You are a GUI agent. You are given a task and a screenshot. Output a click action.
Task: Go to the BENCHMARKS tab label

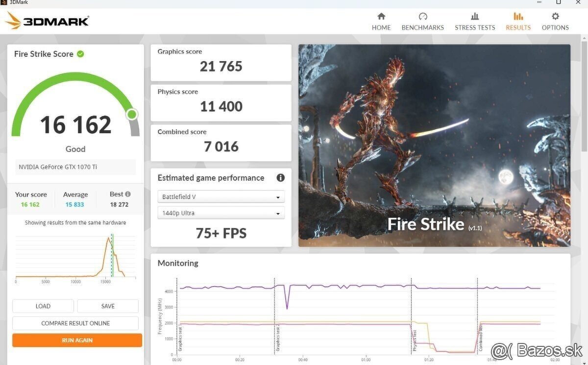pyautogui.click(x=423, y=28)
